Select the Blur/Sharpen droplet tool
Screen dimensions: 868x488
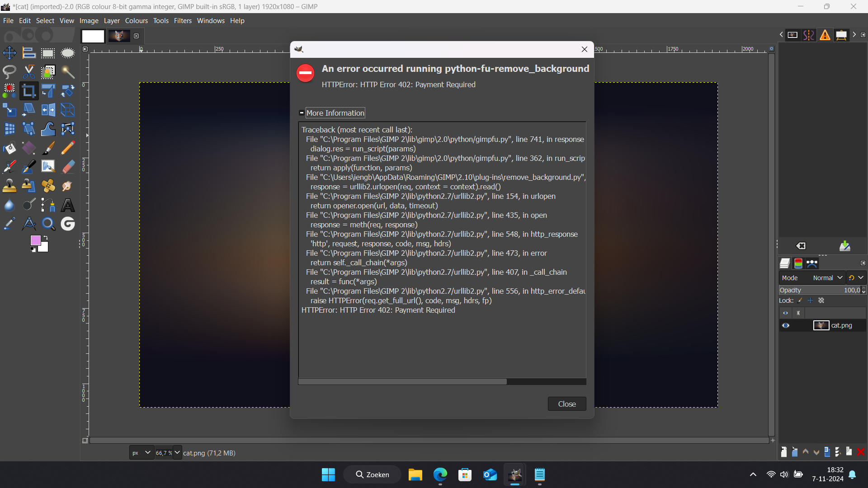point(9,205)
